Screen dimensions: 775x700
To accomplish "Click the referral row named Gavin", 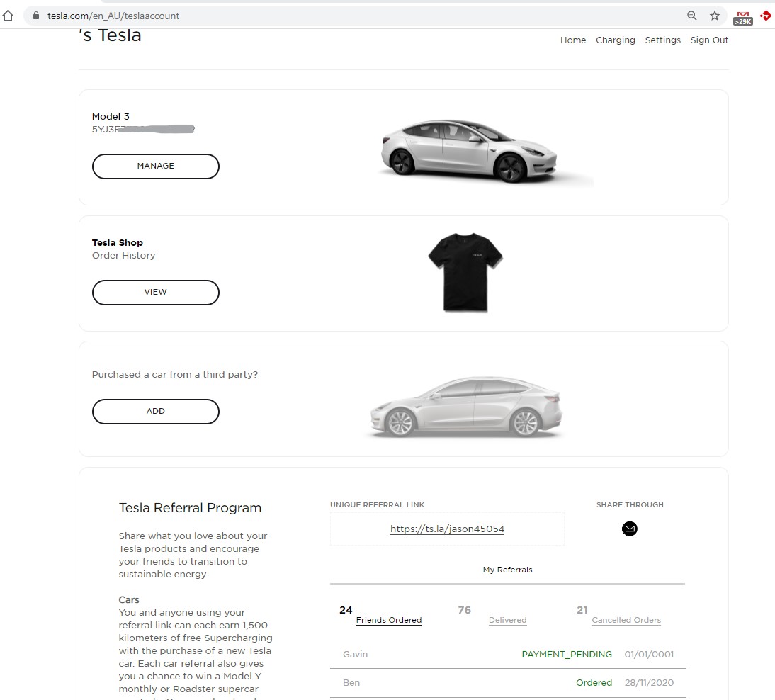I will [508, 655].
